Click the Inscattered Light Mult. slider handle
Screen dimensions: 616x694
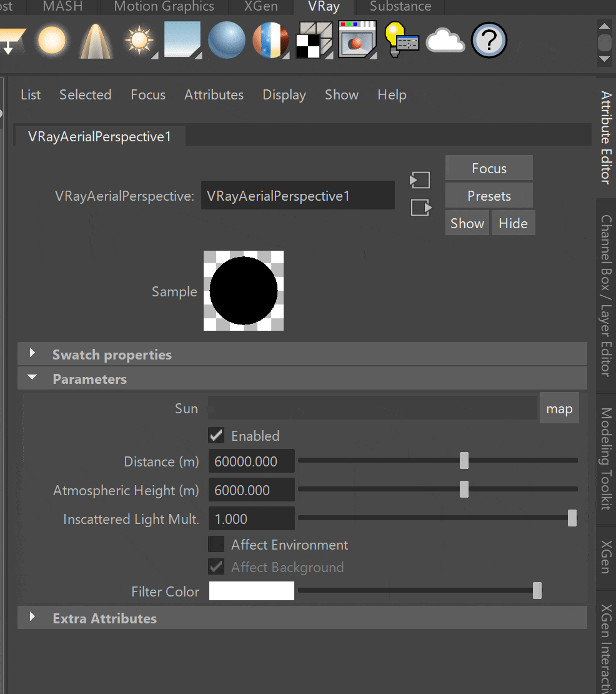coord(572,518)
